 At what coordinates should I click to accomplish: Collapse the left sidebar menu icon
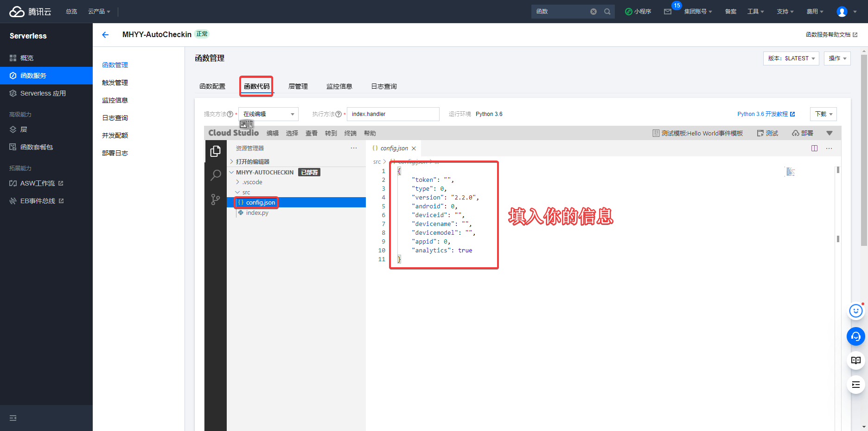coord(13,418)
